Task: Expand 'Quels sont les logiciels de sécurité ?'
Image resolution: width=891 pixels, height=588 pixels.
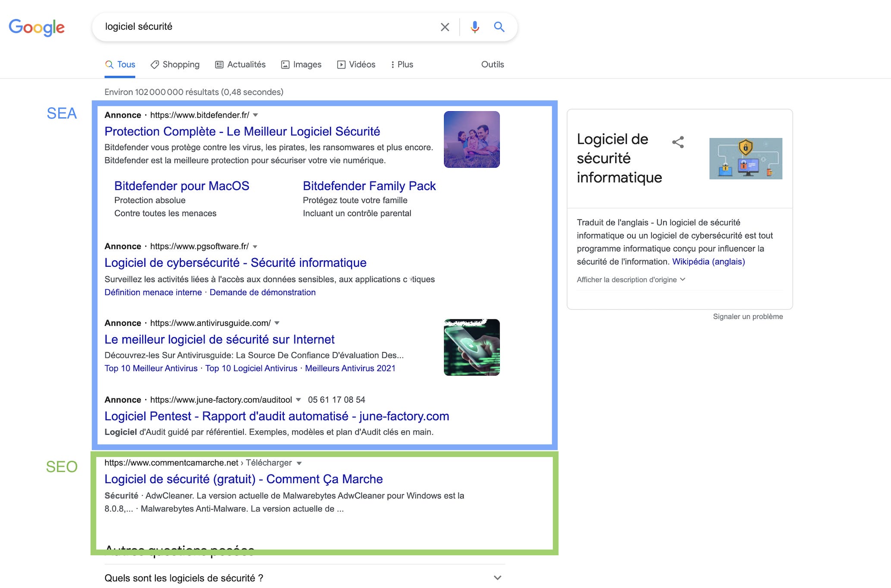Action: pos(305,578)
